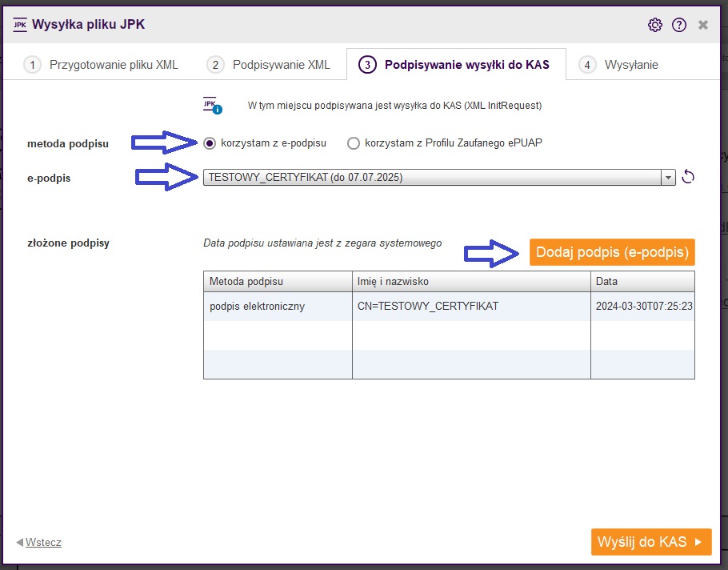Open help with the question mark icon
Image resolution: width=728 pixels, height=570 pixels.
(x=678, y=25)
